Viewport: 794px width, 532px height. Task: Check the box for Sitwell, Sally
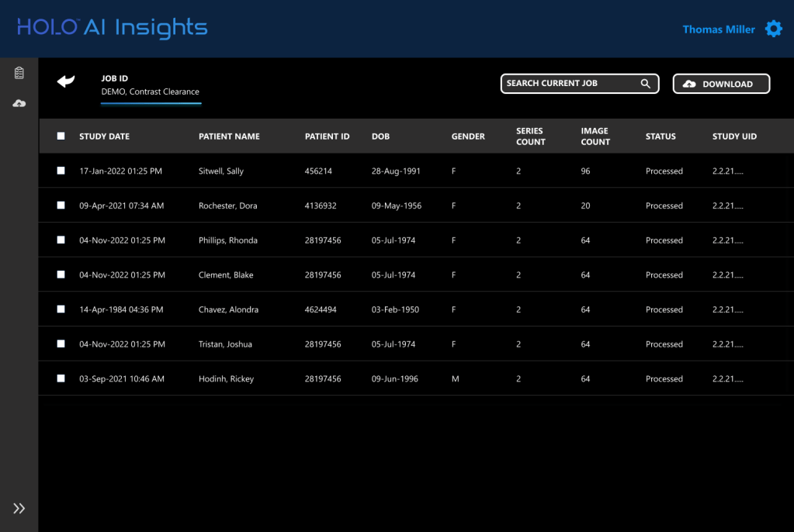[x=61, y=171]
